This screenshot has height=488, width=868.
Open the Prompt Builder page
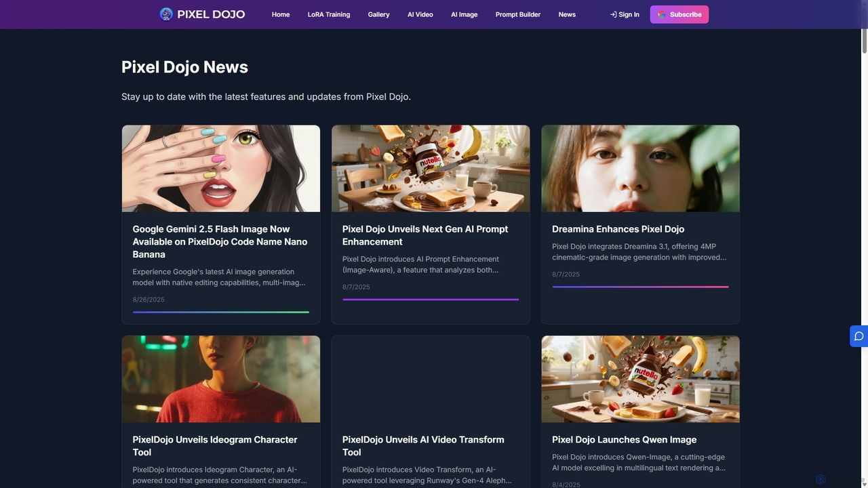[518, 14]
